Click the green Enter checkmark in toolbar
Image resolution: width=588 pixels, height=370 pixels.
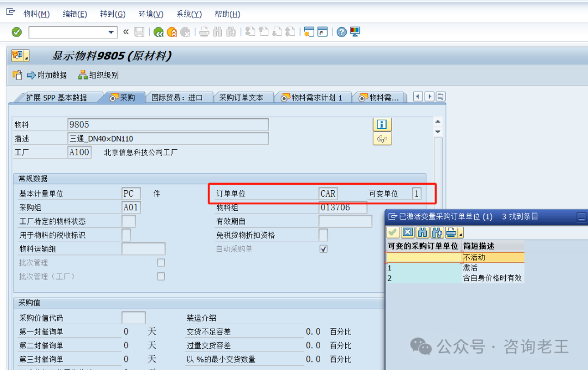[17, 32]
